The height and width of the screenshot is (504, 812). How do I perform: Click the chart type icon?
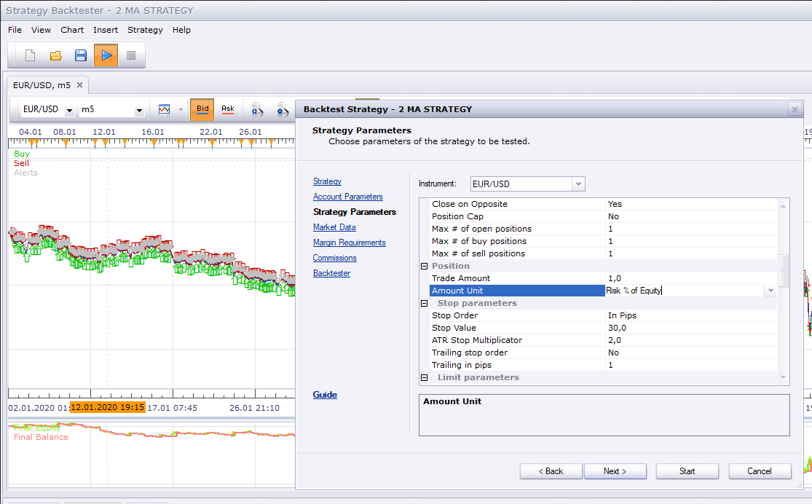pos(164,109)
